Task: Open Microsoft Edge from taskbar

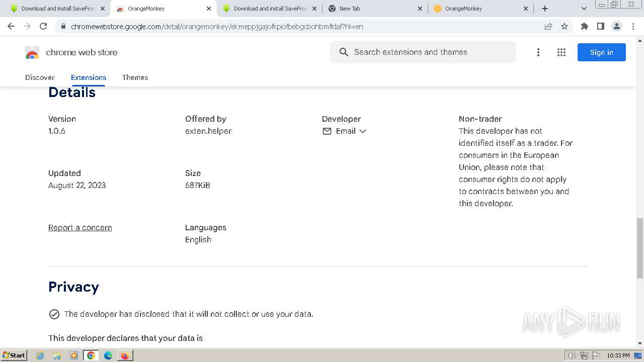Action: [x=108, y=355]
